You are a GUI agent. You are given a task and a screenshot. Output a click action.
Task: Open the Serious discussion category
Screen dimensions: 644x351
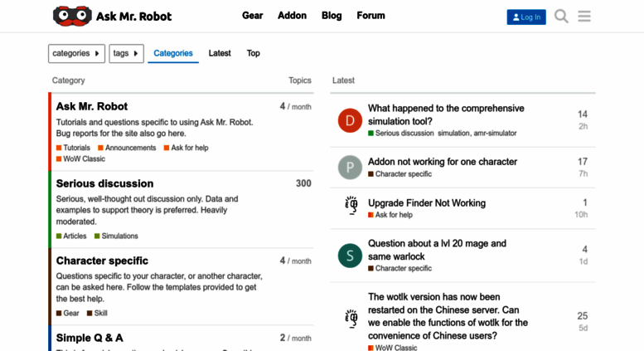click(x=104, y=183)
